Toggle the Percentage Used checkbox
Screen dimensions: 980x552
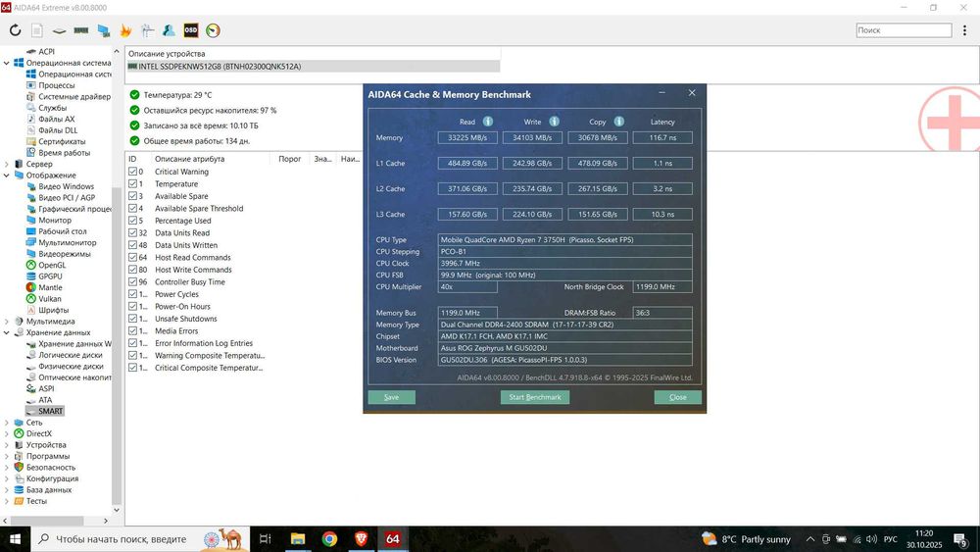[x=132, y=221]
